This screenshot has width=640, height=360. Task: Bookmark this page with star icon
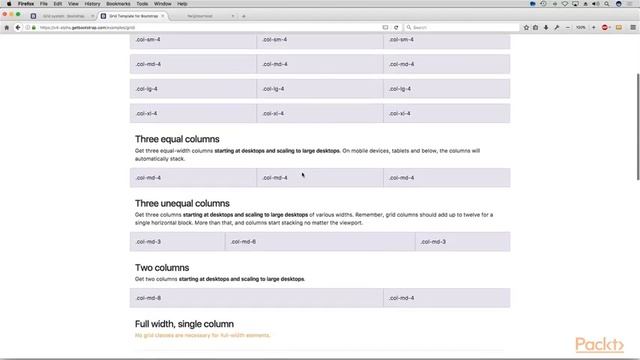tap(526, 27)
